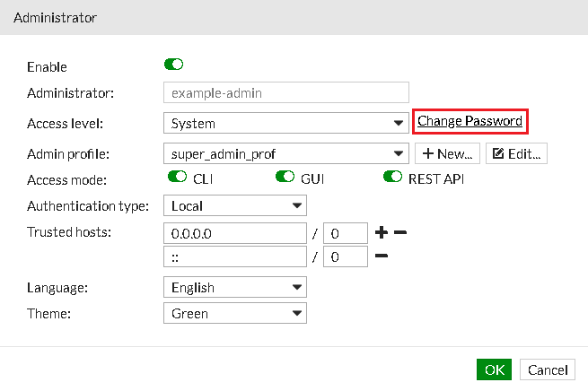Click the 0.0.0.0 trusted host field

pos(235,233)
